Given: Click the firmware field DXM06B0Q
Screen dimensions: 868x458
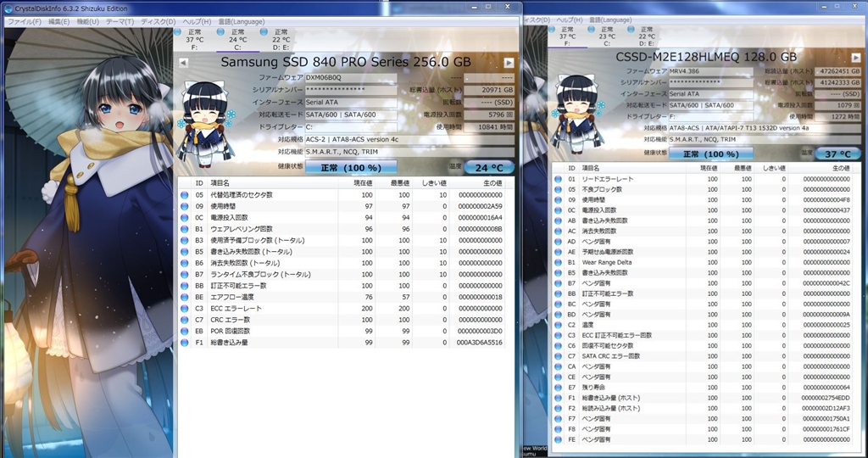Looking at the screenshot, I should click(x=351, y=78).
